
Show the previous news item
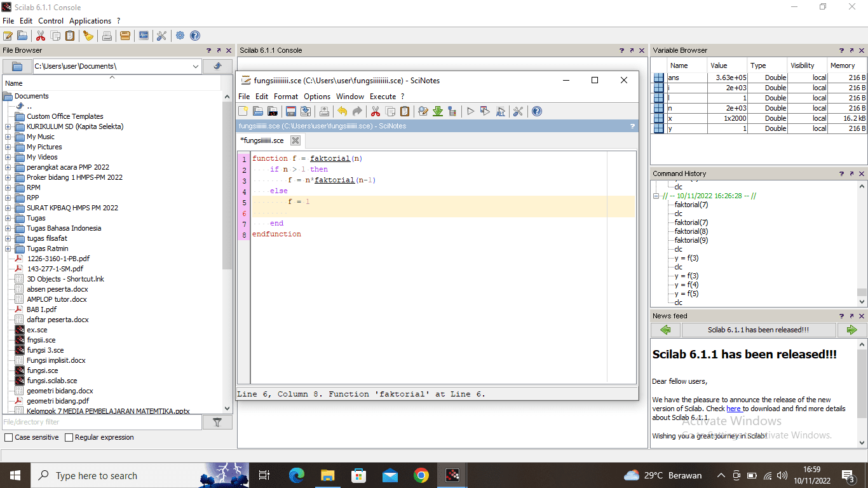(665, 330)
